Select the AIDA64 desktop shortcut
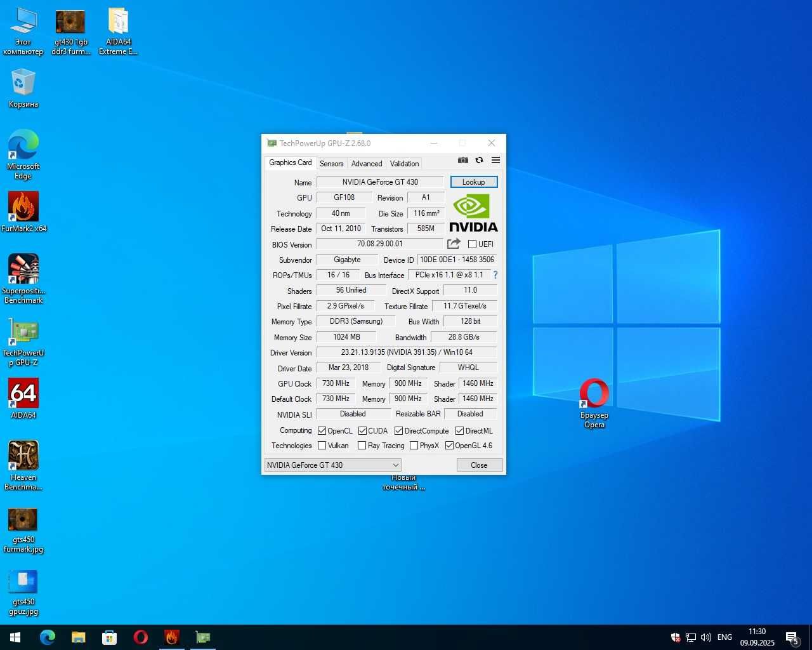This screenshot has height=650, width=812. point(23,399)
